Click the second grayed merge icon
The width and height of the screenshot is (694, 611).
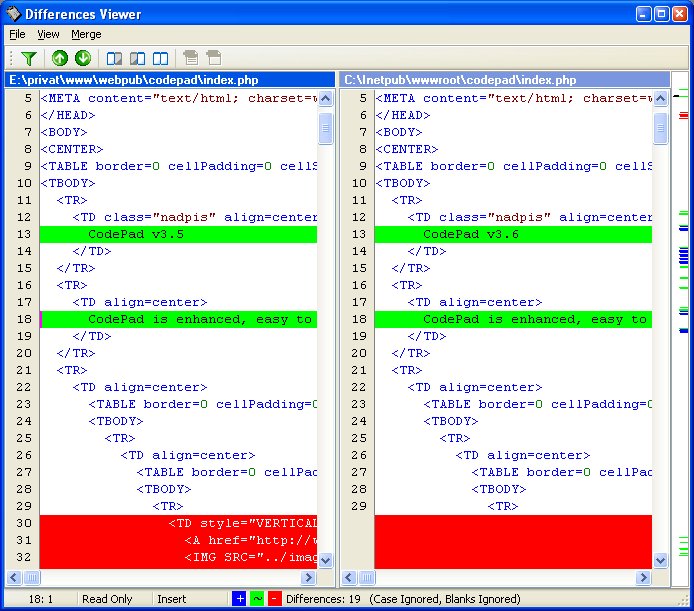[x=213, y=59]
